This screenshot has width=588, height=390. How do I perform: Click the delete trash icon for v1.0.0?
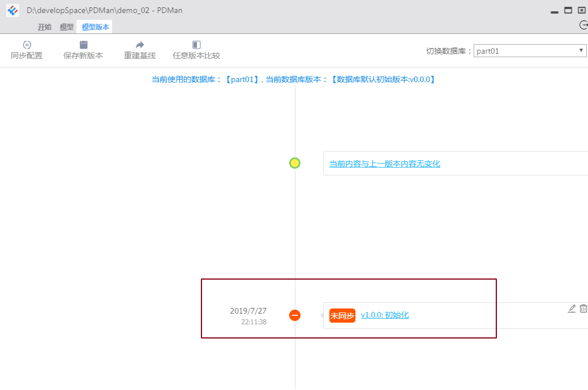coord(583,308)
